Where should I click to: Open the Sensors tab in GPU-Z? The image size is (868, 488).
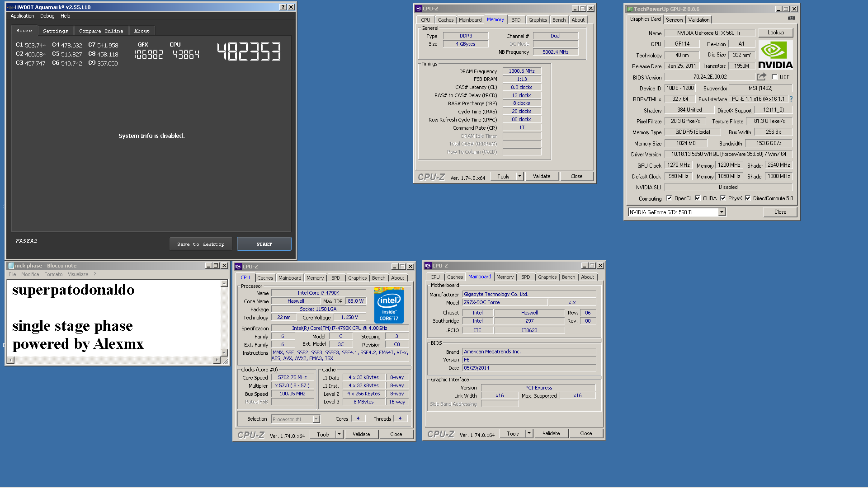(675, 20)
